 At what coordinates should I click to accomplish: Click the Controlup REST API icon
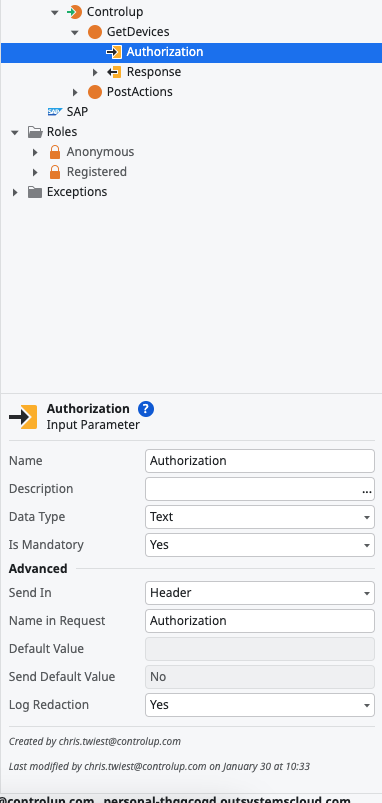74,12
